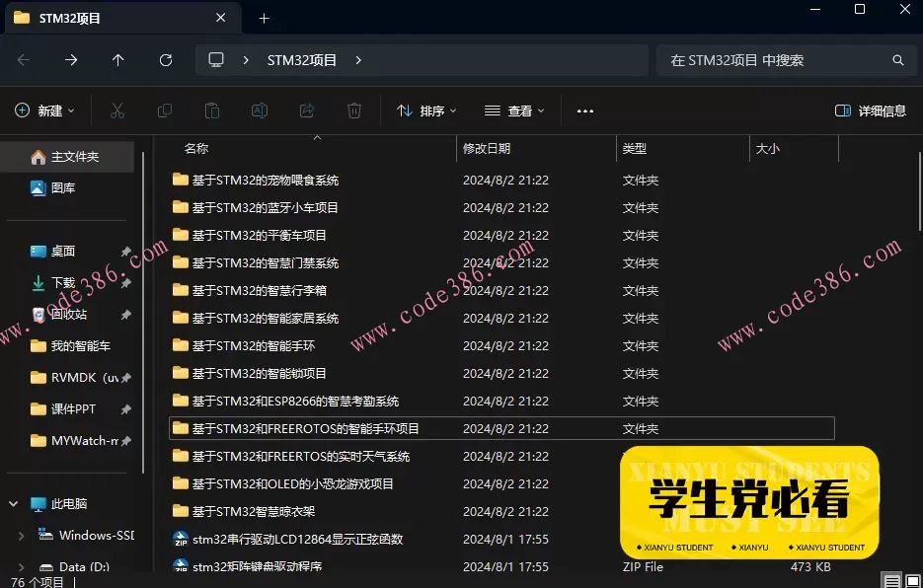Click the Share icon in the toolbar
Image resolution: width=923 pixels, height=588 pixels.
click(x=307, y=110)
